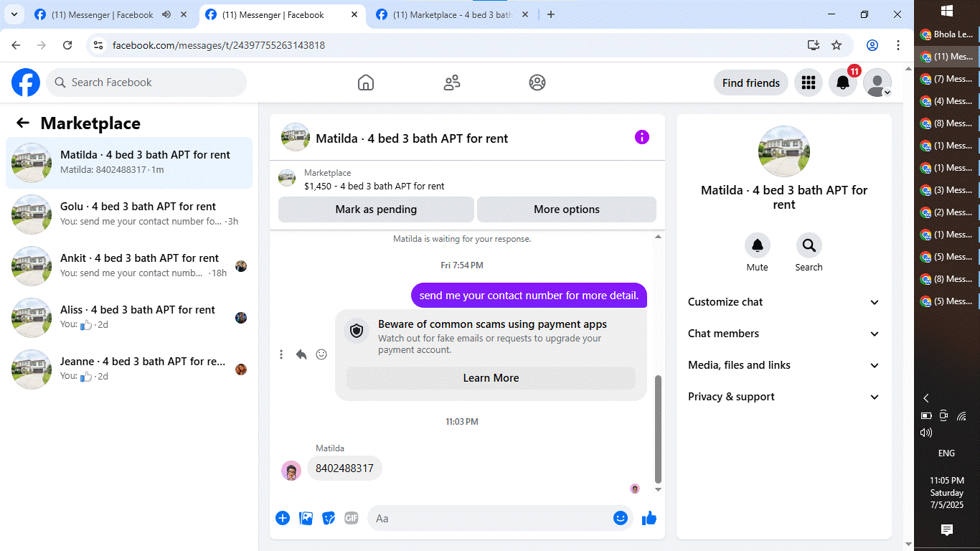View site information icon in address bar
This screenshot has height=551, width=980.
click(99, 45)
